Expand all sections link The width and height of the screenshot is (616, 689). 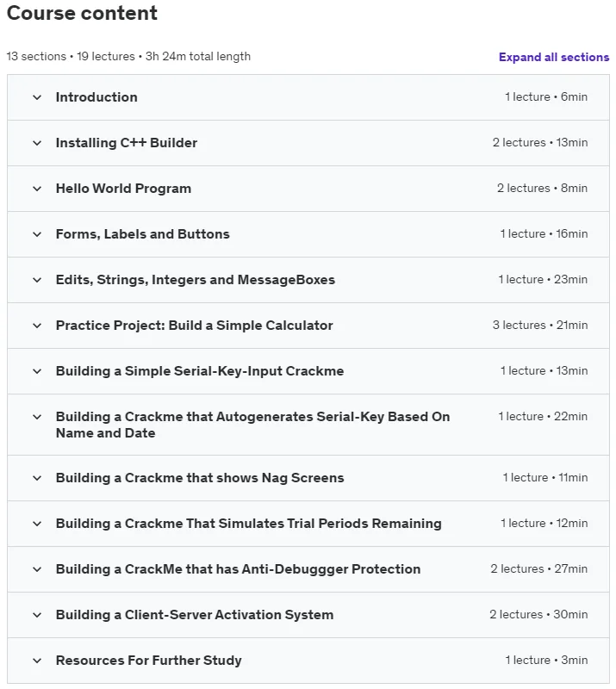click(554, 57)
